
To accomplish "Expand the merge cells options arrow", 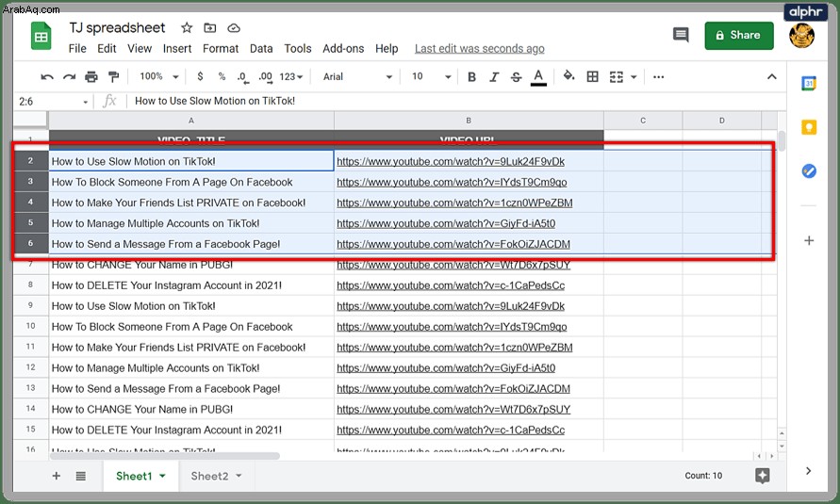I will 634,77.
